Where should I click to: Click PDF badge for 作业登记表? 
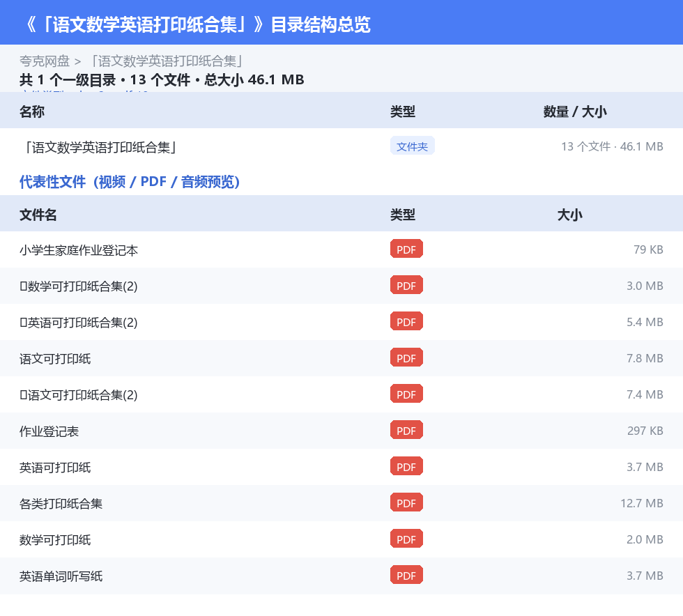coord(406,430)
